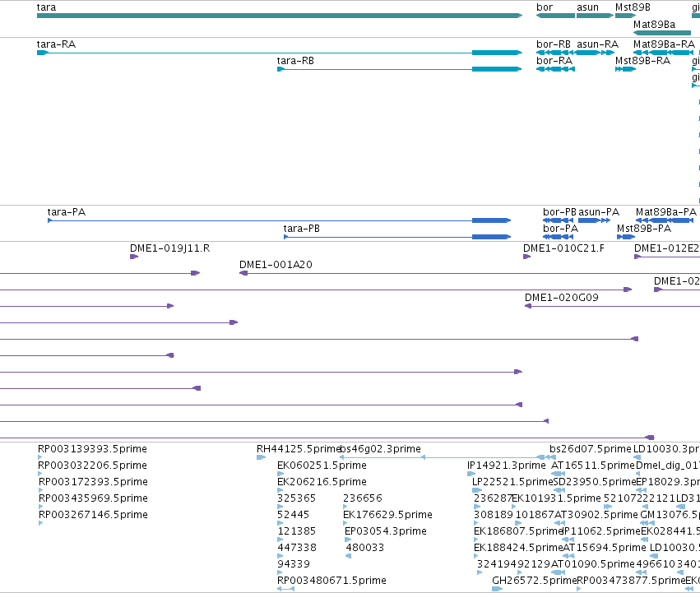This screenshot has width=700, height=593.
Task: Select the bor-RA transcript label
Action: tap(554, 61)
